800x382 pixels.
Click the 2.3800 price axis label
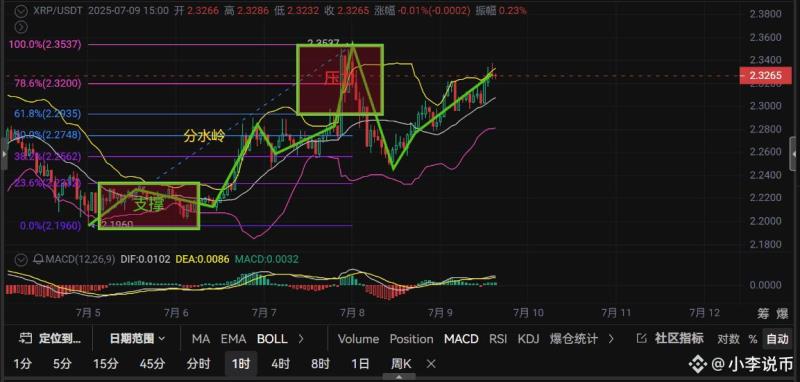tap(765, 14)
